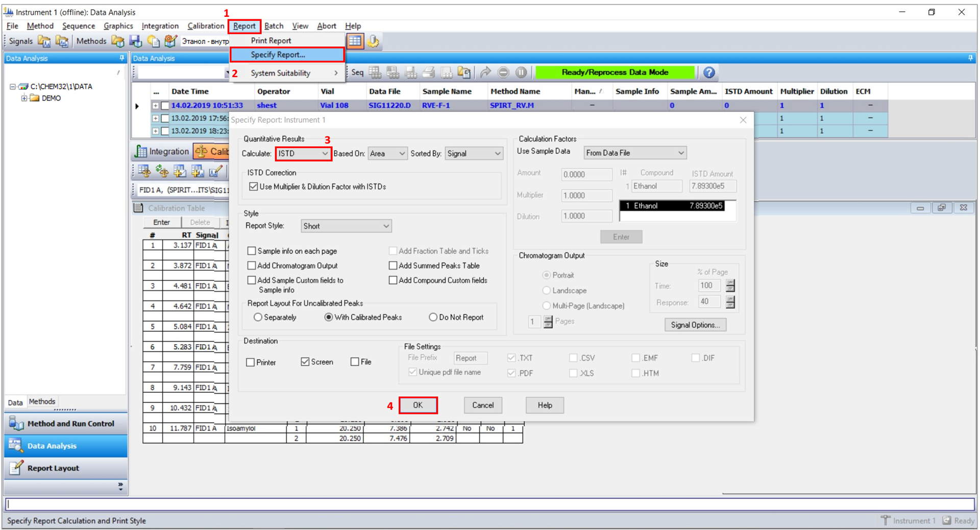The image size is (980, 530).
Task: Open the Report Style dropdown
Action: pyautogui.click(x=346, y=226)
